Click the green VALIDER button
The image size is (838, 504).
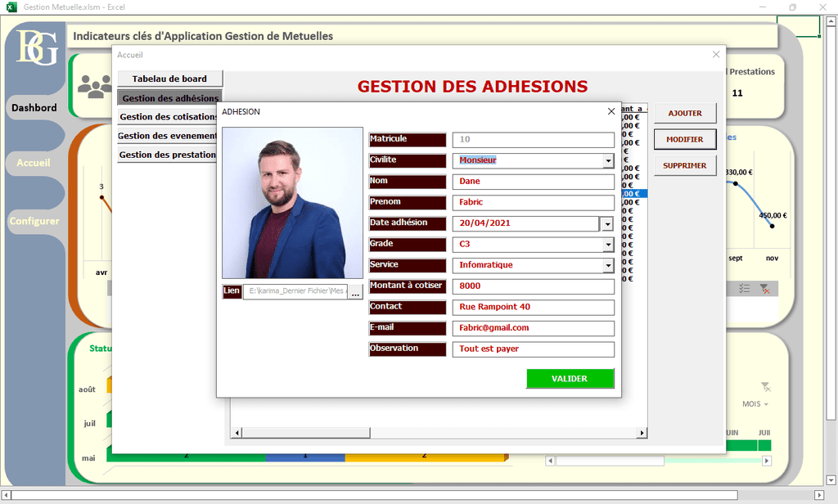click(570, 378)
